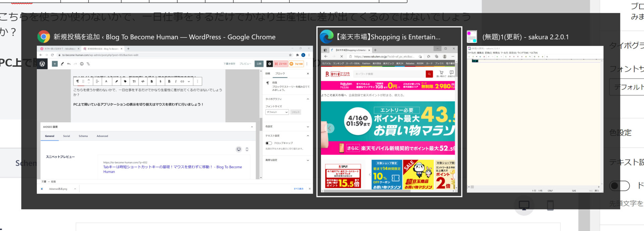This screenshot has width=644, height=231.
Task: Click the お買い物マラソン banner previous arrow
Action: pos(330,128)
